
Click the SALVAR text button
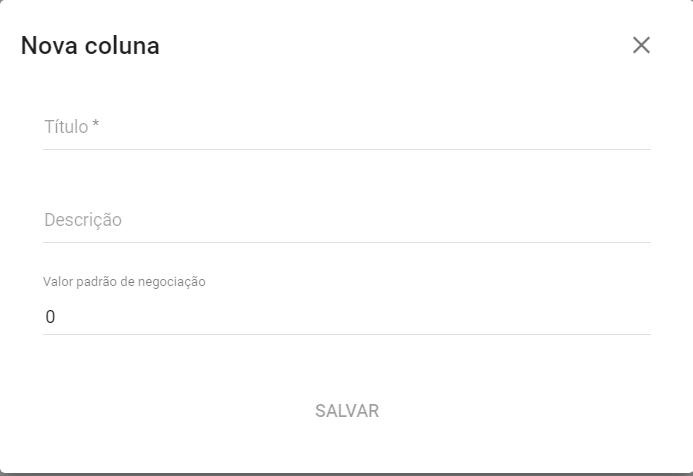(347, 411)
